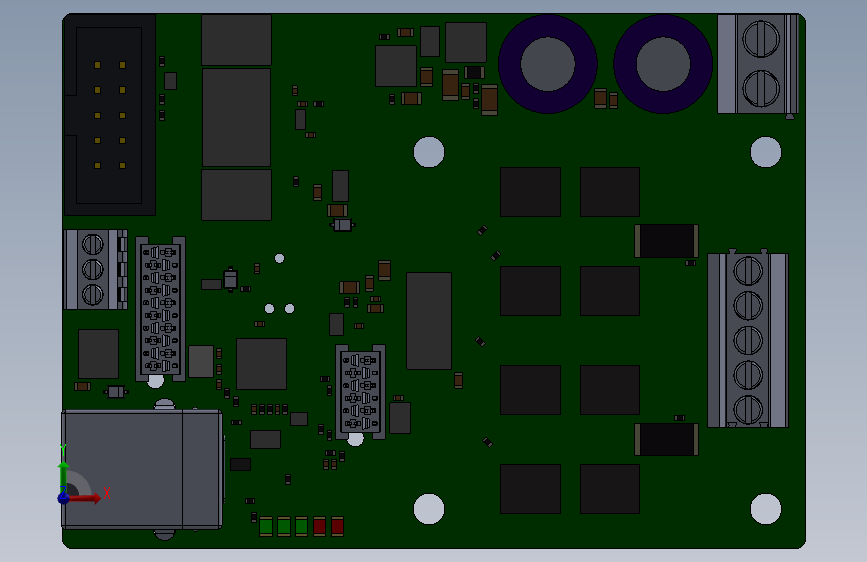Select the shorter six-row pin connector
The image size is (867, 562).
click(361, 392)
